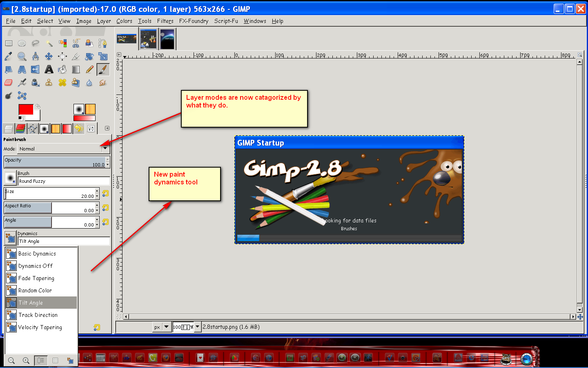Reset colors to black and white
Viewport: 588px width, 368px height.
20,119
